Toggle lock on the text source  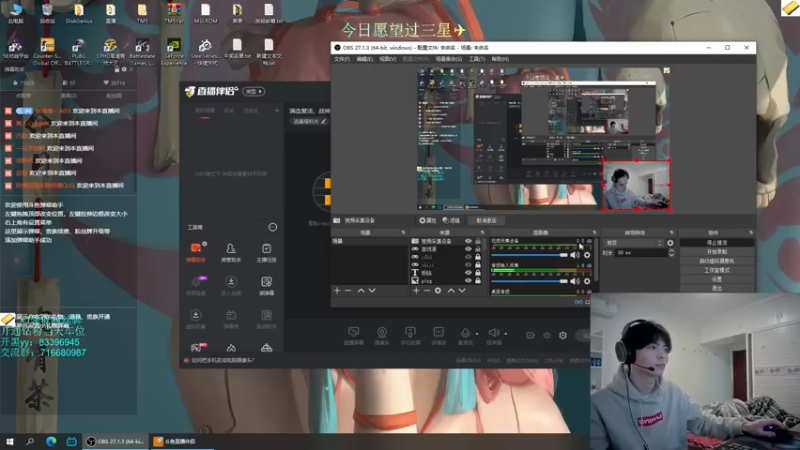pos(478,272)
